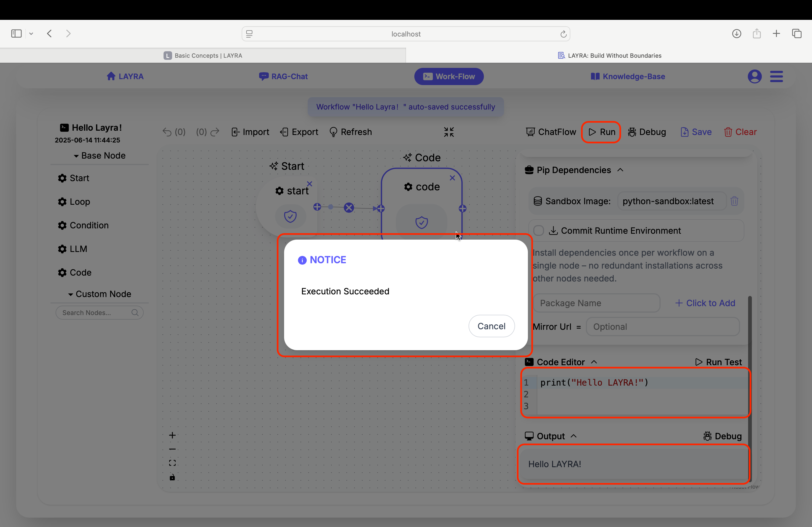Open the LAYRA home tab
This screenshot has width=812, height=527.
point(125,76)
